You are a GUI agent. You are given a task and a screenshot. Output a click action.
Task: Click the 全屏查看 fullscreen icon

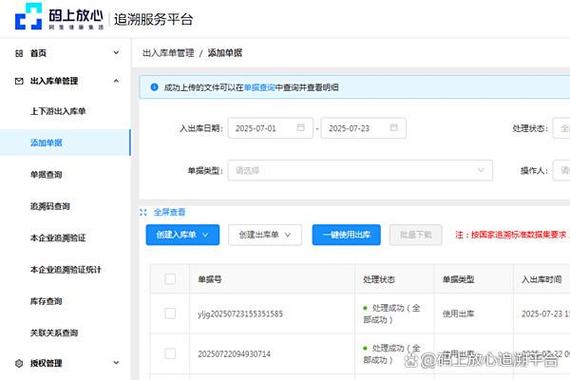tap(143, 212)
